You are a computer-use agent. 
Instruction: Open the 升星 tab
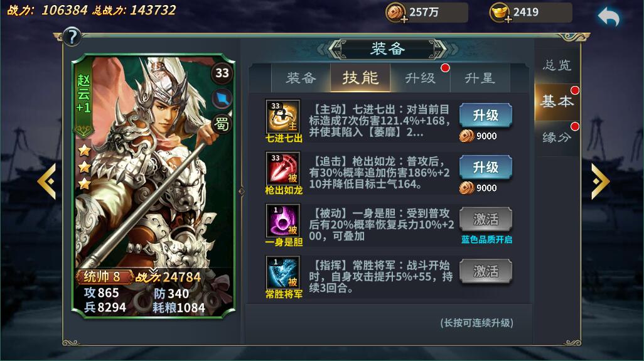(x=480, y=78)
